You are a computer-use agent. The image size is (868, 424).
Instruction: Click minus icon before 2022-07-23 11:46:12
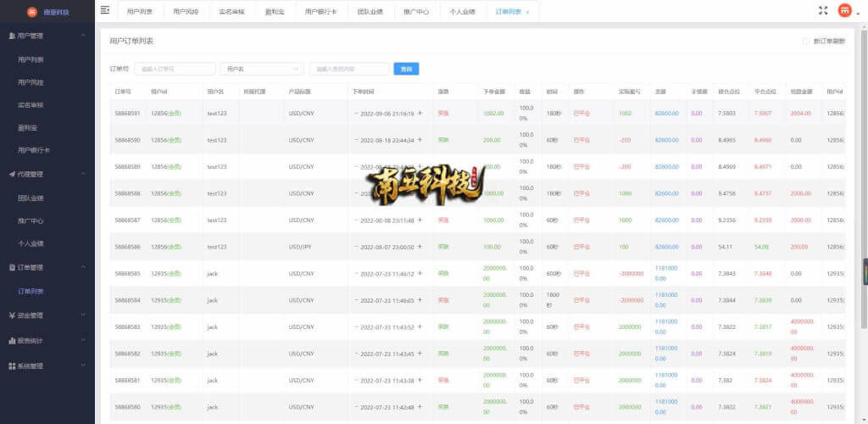[356, 273]
